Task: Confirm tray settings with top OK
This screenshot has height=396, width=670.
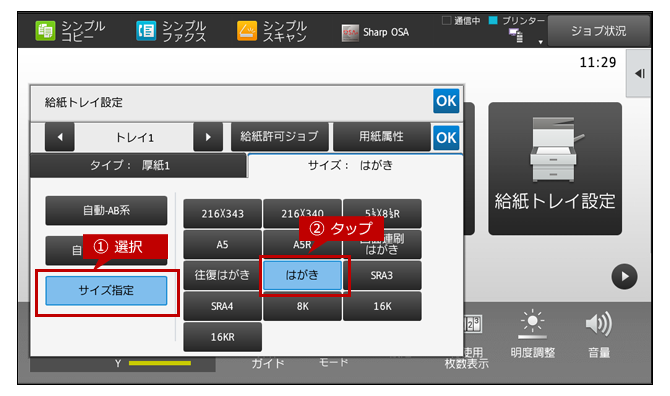Action: 446,101
